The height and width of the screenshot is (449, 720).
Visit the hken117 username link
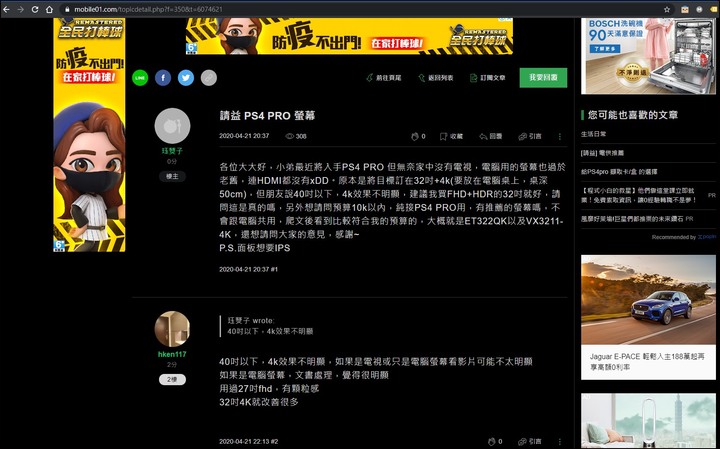(172, 354)
